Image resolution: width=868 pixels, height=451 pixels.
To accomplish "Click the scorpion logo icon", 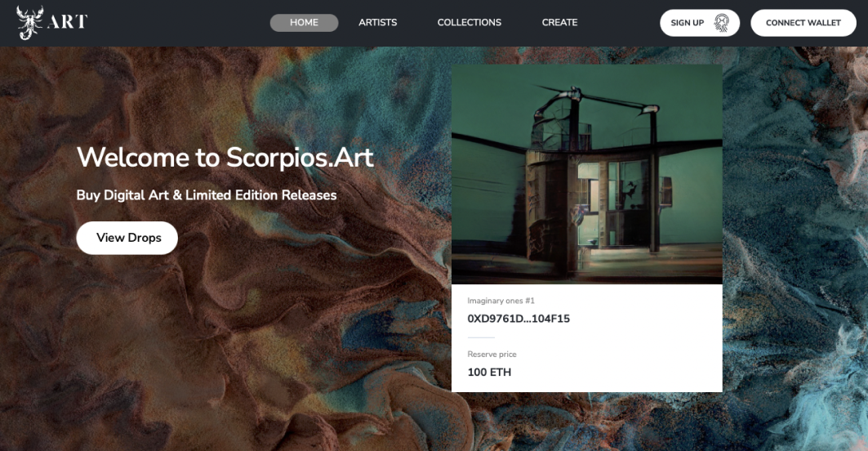I will pos(29,22).
